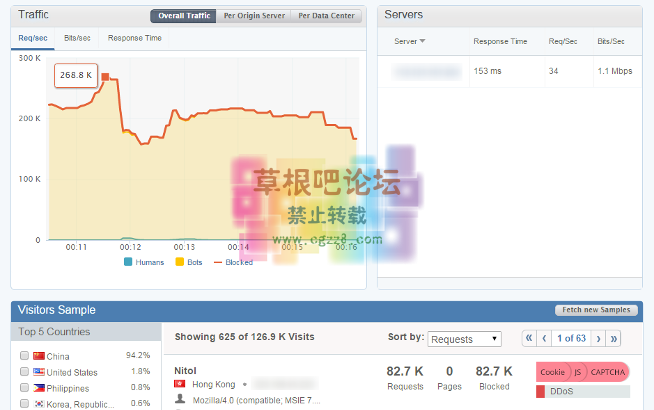Go to previous page of visits

[544, 338]
